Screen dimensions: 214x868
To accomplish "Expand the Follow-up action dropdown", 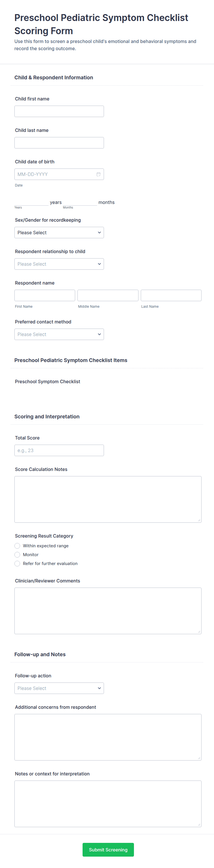I will 59,688.
